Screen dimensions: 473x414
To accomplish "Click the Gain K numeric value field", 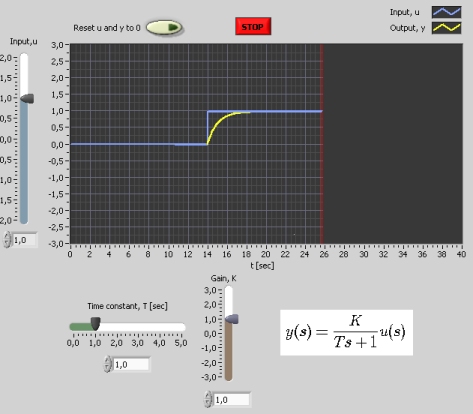I will (x=232, y=399).
